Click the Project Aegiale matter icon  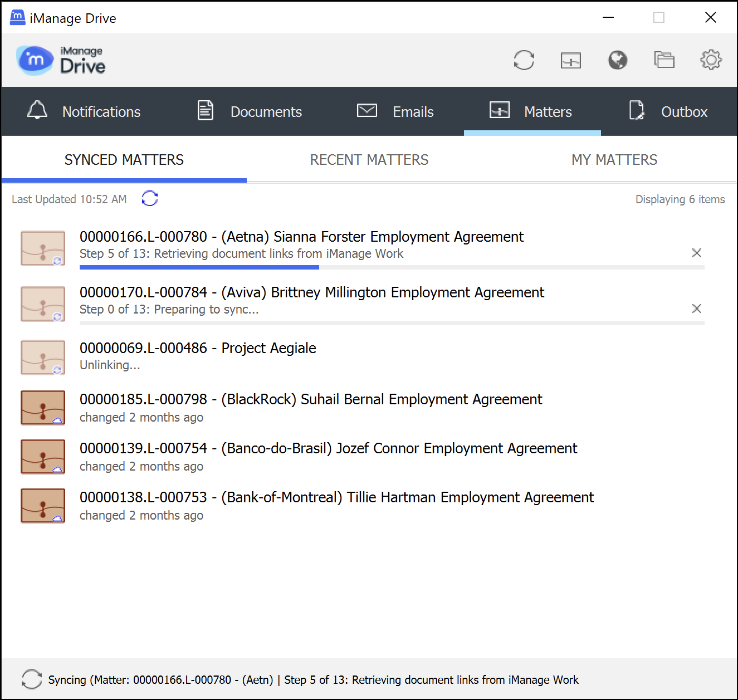43,358
